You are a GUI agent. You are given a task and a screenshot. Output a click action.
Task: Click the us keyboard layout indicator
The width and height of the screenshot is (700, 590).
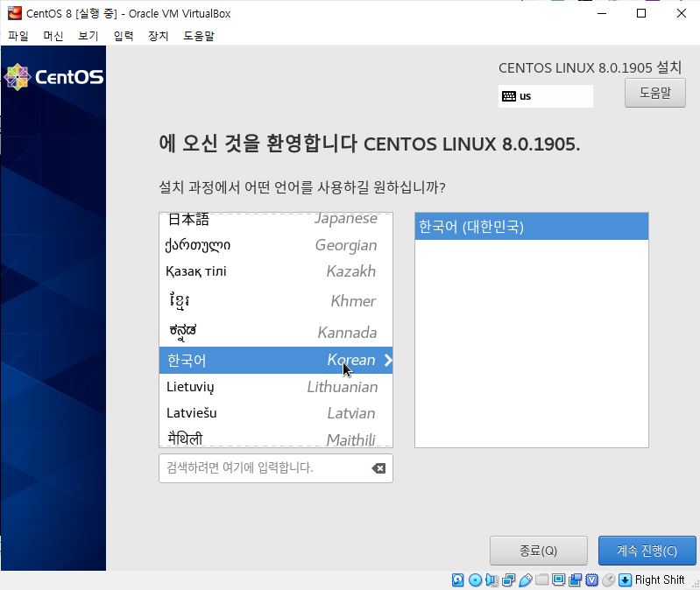(x=546, y=96)
